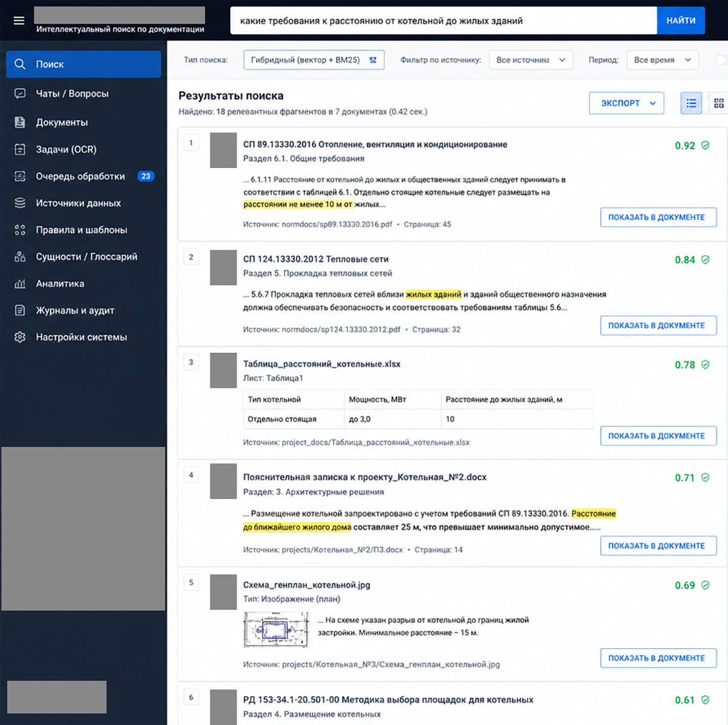Click the ЭКСПОРТ button
This screenshot has width=728, height=725.
(627, 103)
